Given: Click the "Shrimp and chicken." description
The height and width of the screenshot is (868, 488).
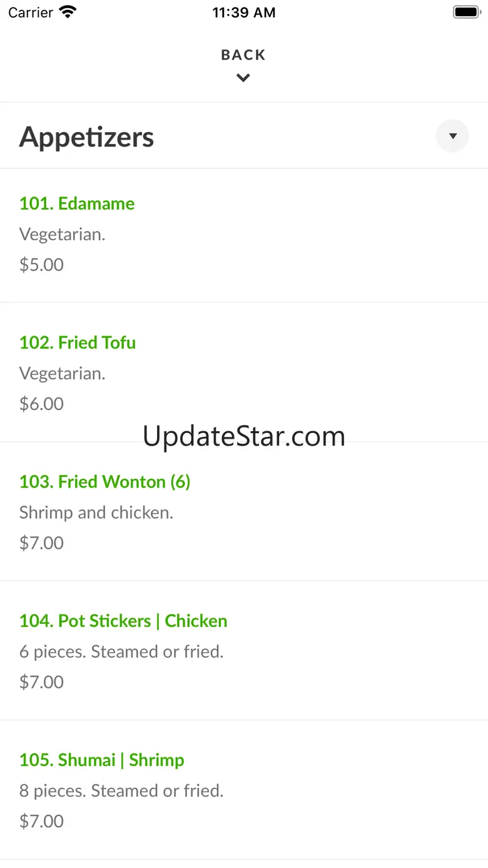Looking at the screenshot, I should coord(96,513).
